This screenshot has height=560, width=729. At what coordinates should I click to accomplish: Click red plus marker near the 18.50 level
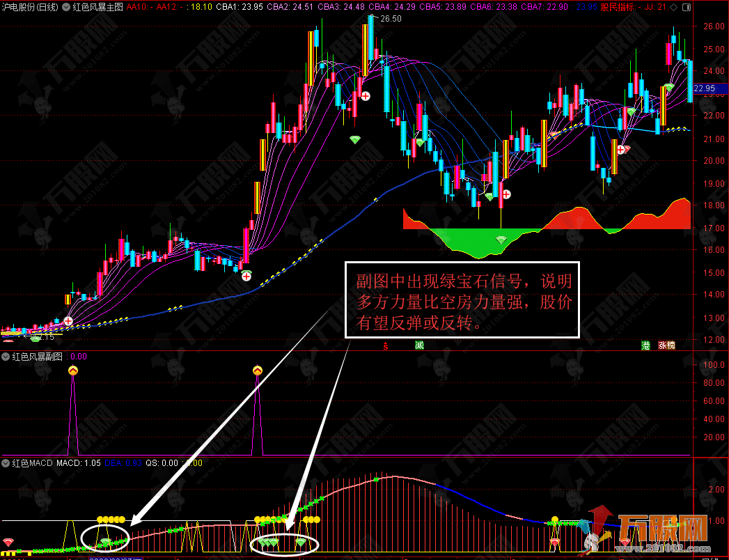point(506,194)
